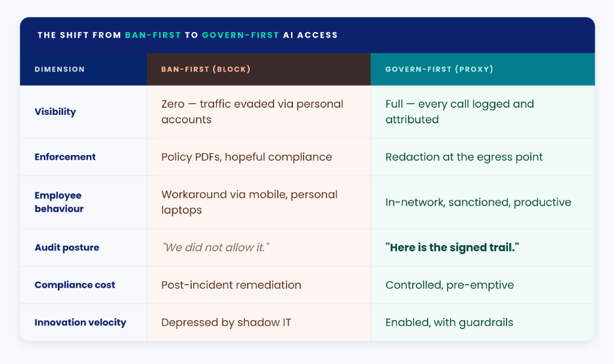Click the "Enabled, with guardrails" cell
This screenshot has height=364, width=615.
(x=449, y=323)
